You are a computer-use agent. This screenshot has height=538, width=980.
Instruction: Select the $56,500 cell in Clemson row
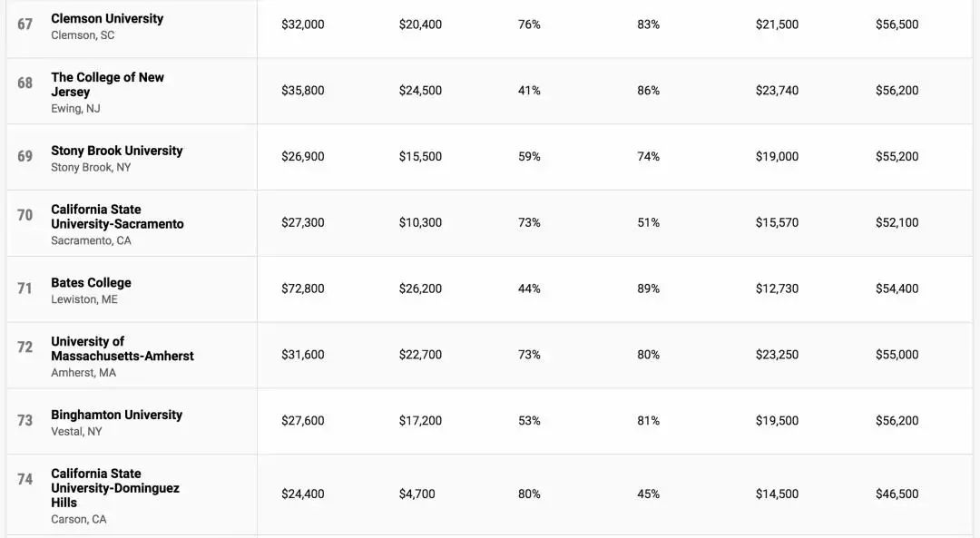[x=897, y=24]
